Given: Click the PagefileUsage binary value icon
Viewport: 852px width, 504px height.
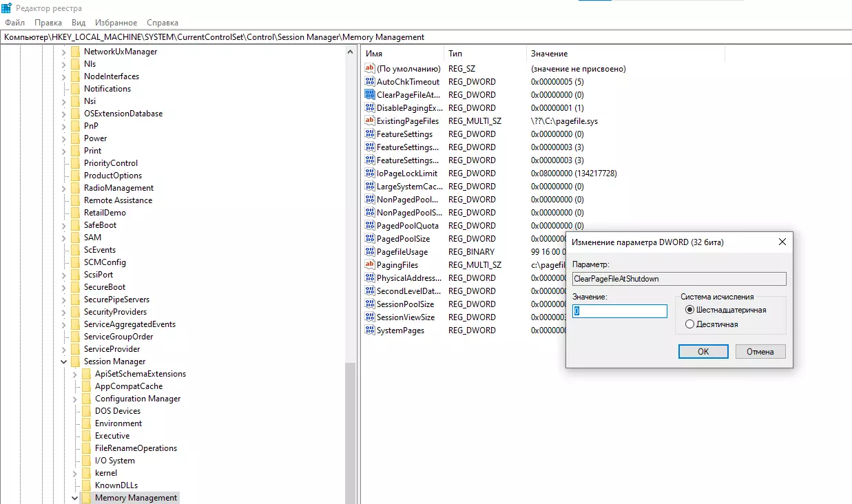Looking at the screenshot, I should pyautogui.click(x=369, y=252).
